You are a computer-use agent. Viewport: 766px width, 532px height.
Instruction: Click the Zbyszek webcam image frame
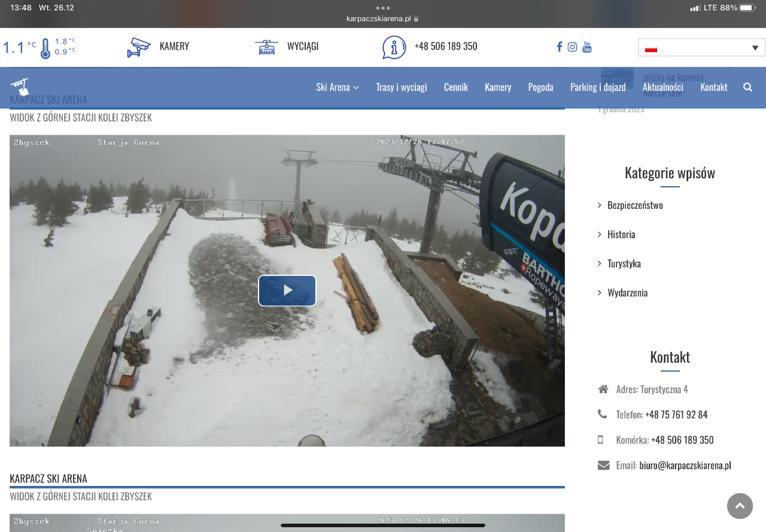click(287, 290)
